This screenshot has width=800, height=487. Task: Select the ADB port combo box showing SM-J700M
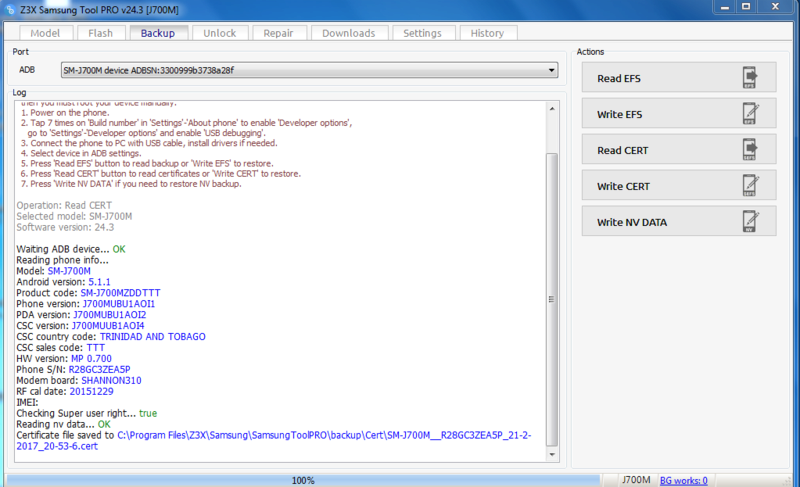pyautogui.click(x=309, y=70)
